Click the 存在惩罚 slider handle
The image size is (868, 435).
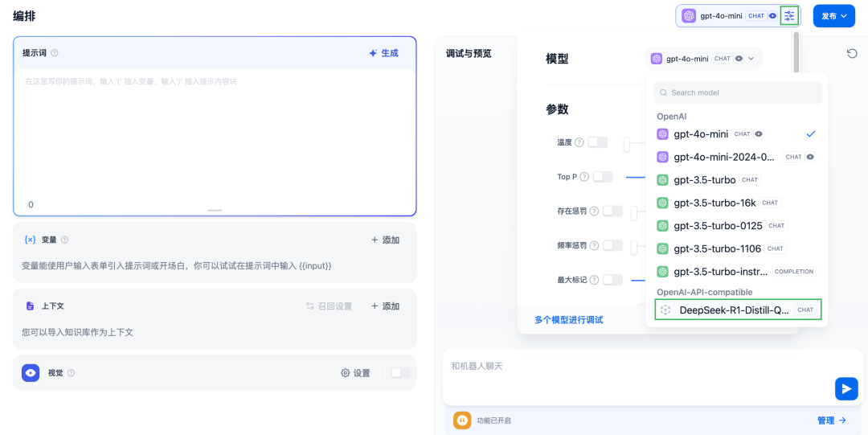(635, 212)
